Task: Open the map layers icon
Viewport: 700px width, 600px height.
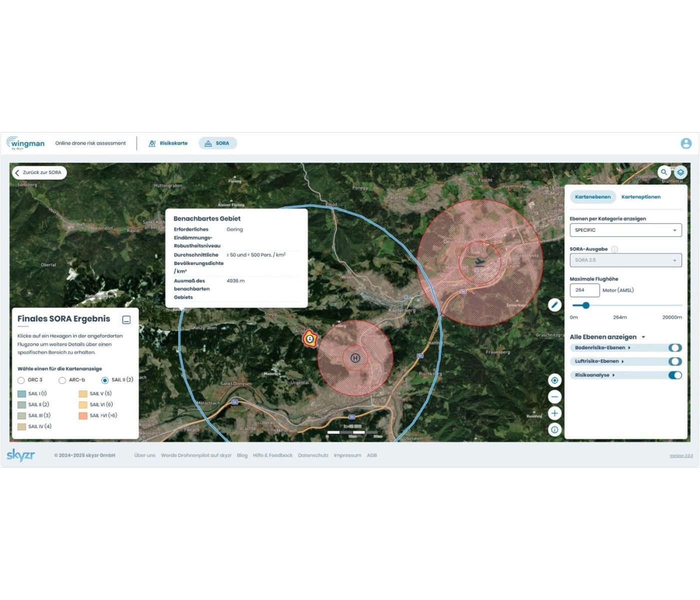Action: [680, 172]
